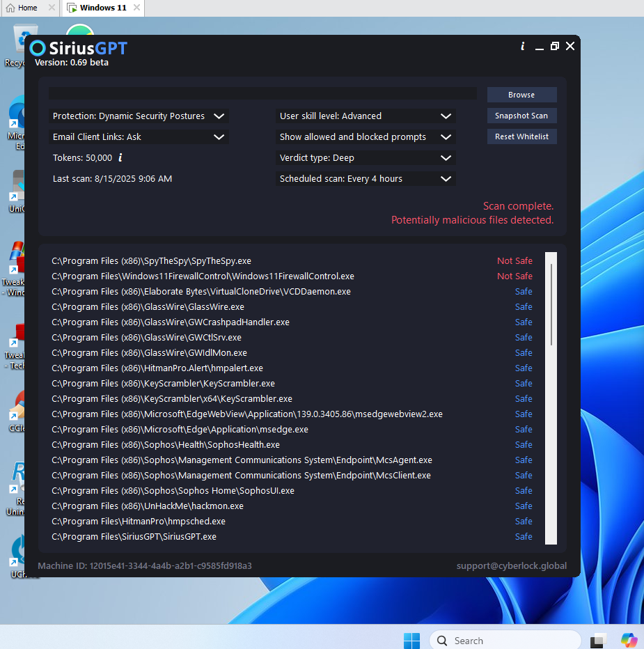Click the results list scrollbar thumb

click(551, 304)
